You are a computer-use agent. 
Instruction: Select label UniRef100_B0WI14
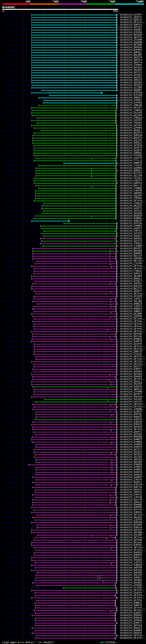tap(131, 527)
